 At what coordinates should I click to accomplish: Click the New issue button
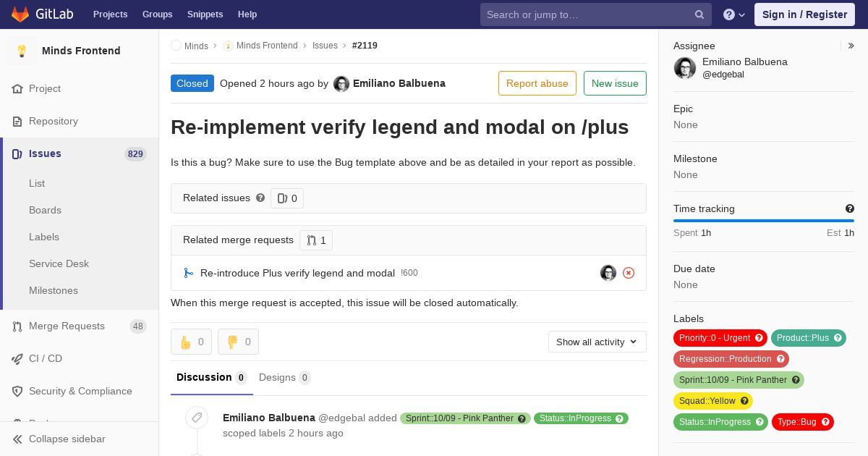pos(615,83)
